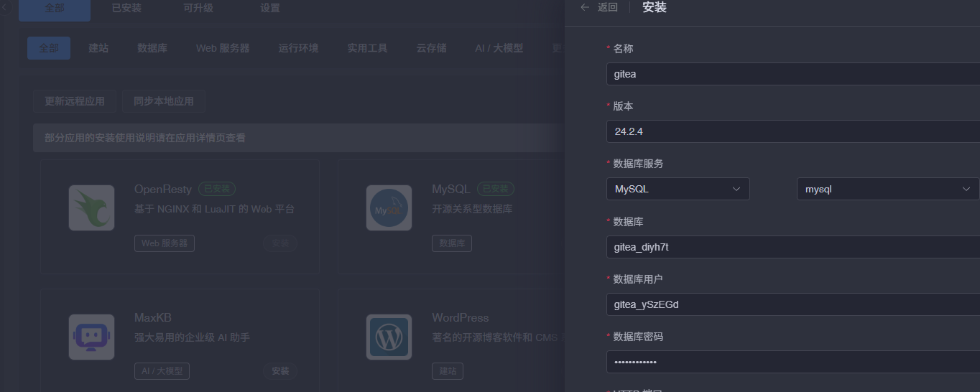Click the Web 服务器 tag on OpenResty
980x392 pixels.
click(165, 243)
